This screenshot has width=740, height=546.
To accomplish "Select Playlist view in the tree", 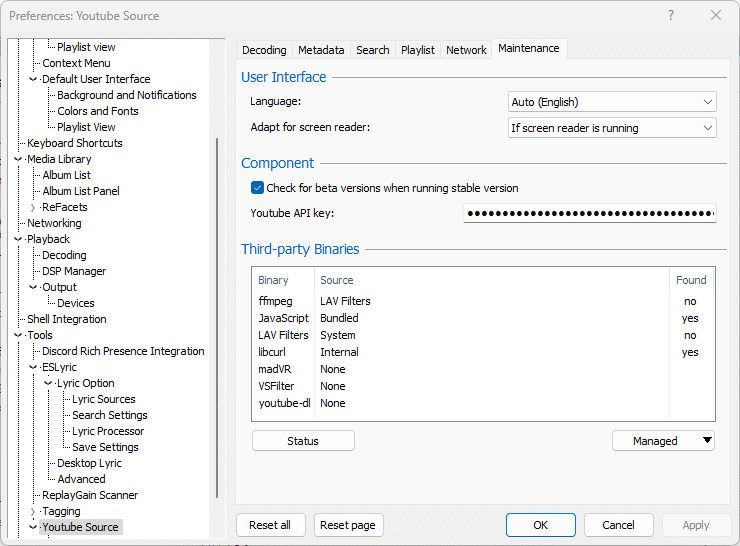I will click(86, 47).
